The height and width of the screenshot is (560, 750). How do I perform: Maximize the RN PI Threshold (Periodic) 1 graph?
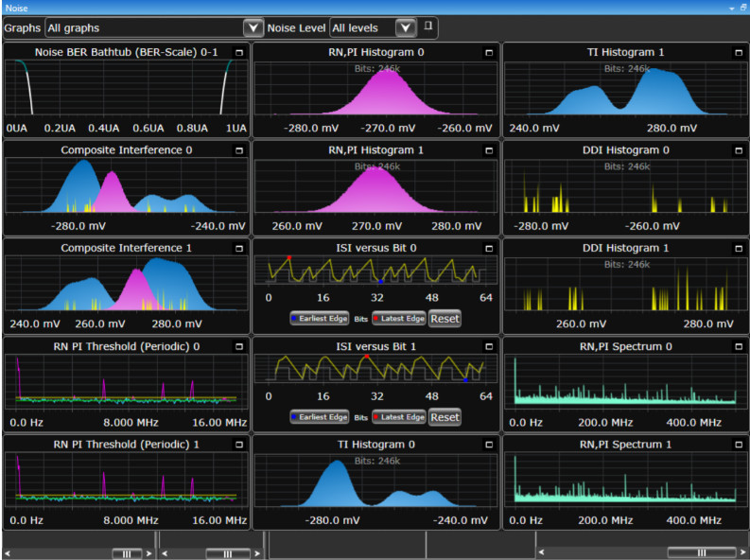pos(240,445)
